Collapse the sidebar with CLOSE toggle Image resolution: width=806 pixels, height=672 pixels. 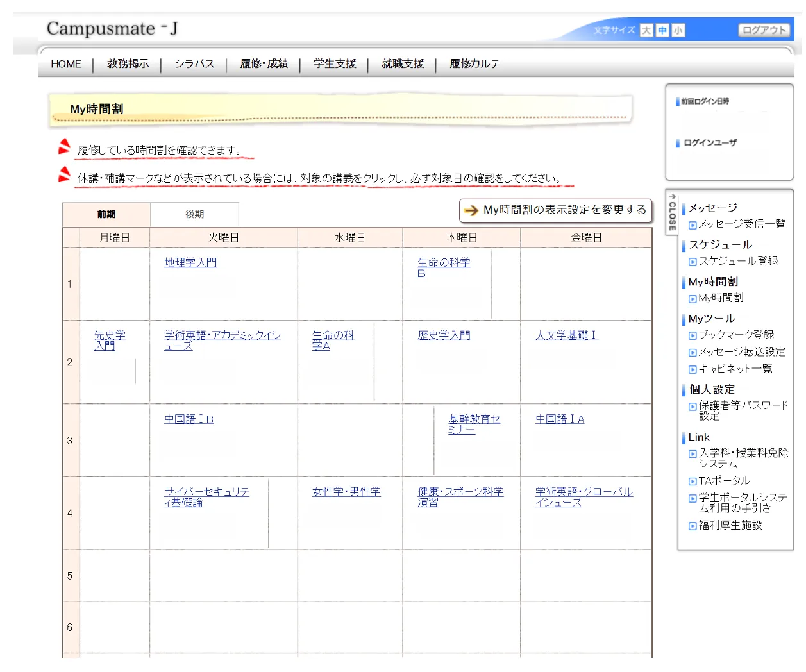tap(672, 213)
